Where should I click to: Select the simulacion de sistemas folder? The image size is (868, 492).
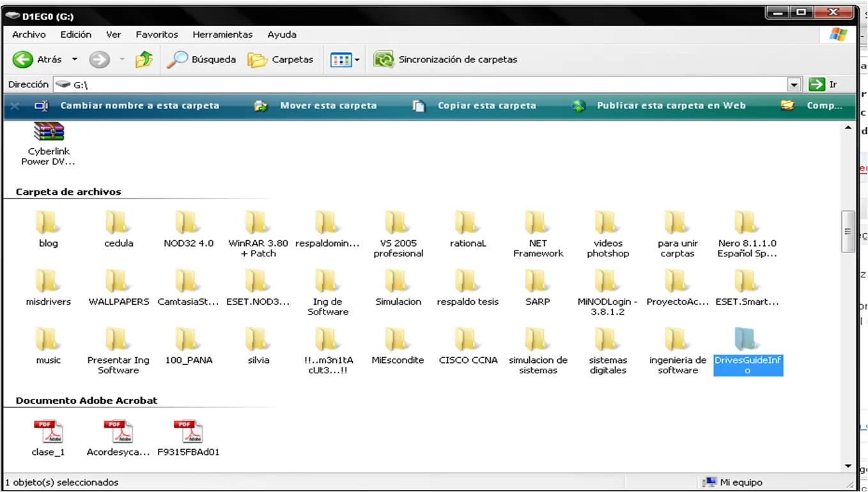pos(538,350)
